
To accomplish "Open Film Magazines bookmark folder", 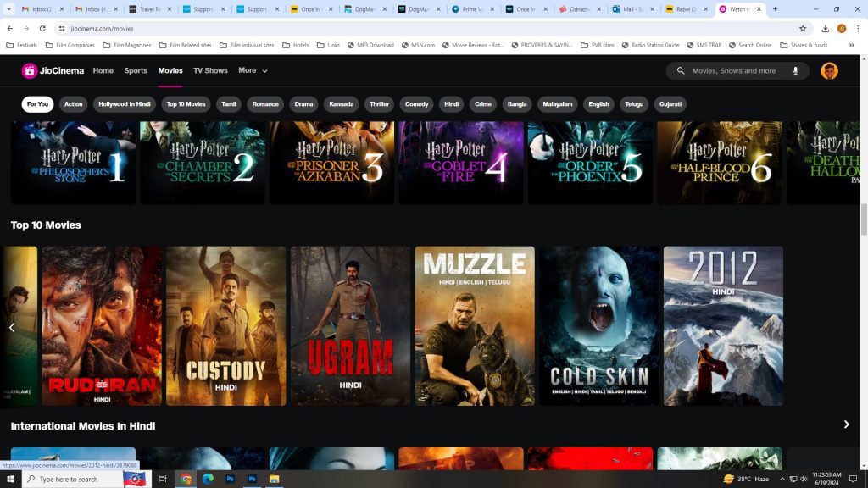I will 127,46.
